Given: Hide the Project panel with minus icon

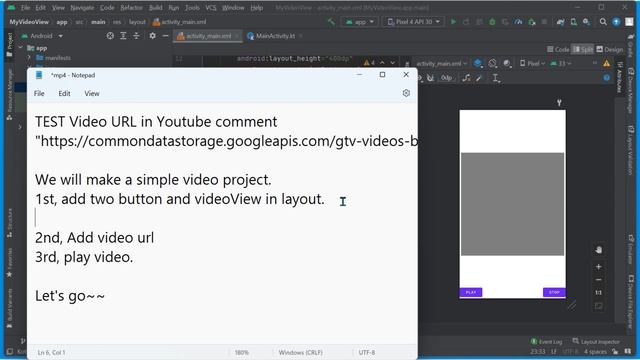Looking at the screenshot, I should tap(165, 36).
